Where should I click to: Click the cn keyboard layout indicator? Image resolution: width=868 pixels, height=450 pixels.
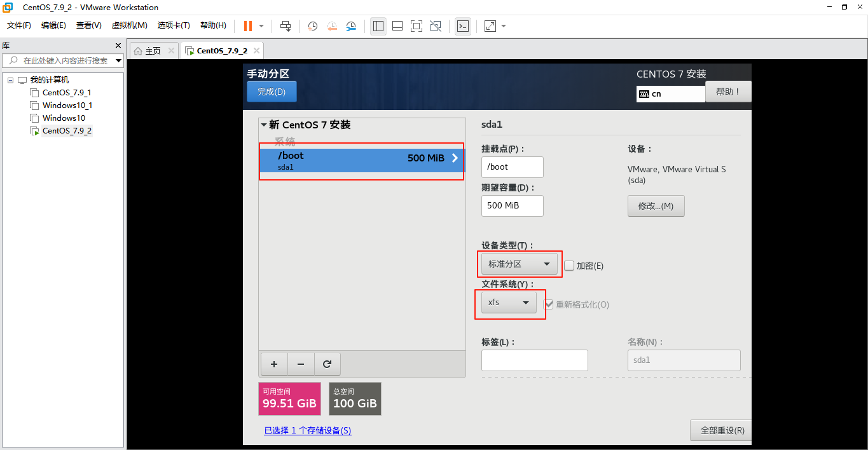671,93
